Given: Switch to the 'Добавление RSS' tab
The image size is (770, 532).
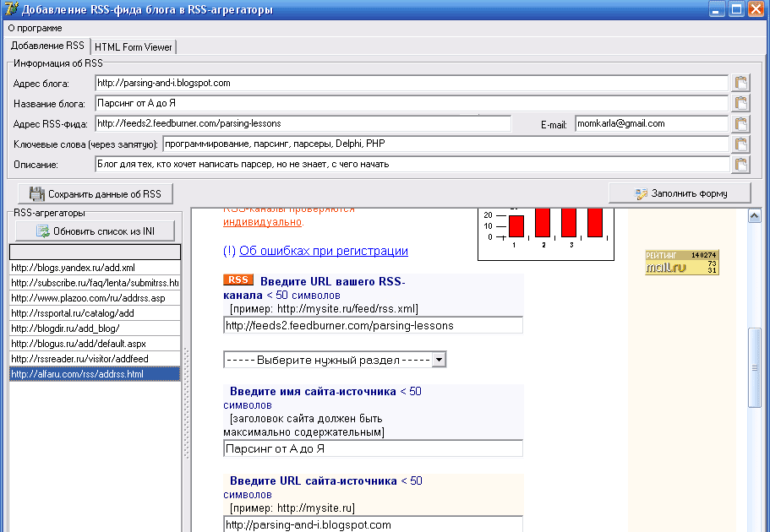Looking at the screenshot, I should coord(47,46).
